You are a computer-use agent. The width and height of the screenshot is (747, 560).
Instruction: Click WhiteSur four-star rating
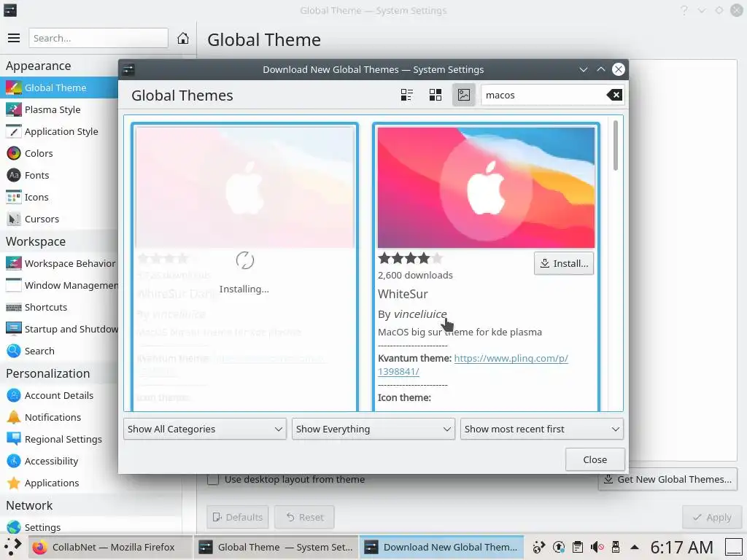410,259
